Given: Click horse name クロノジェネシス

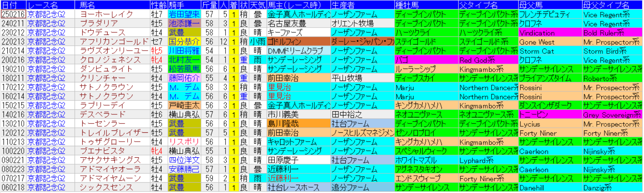Looking at the screenshot, I should pyautogui.click(x=110, y=60).
